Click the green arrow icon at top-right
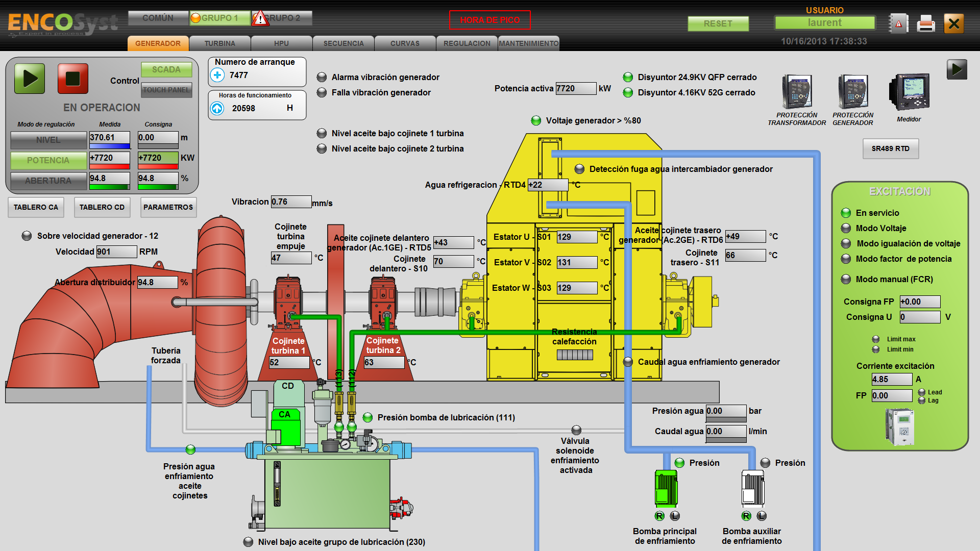 coord(958,69)
